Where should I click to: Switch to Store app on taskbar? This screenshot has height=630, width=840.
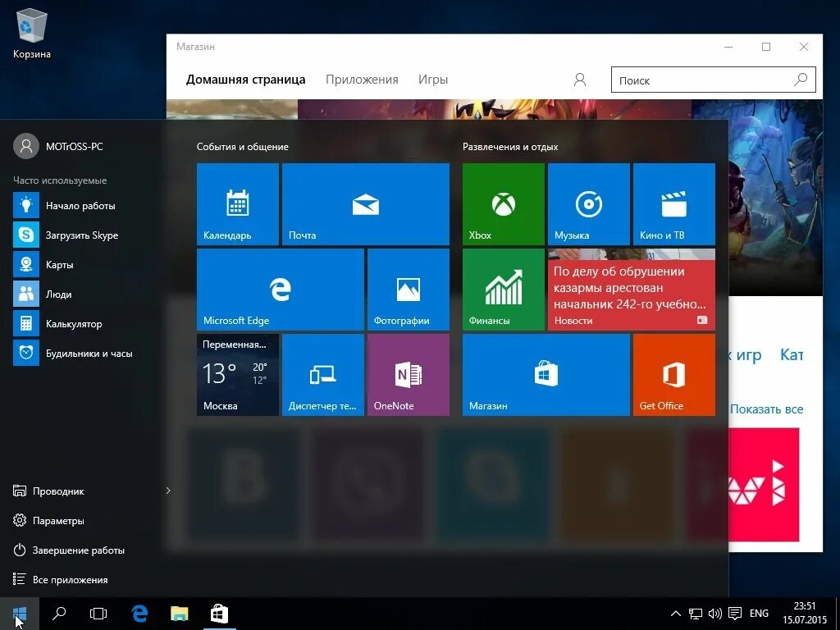point(219,614)
